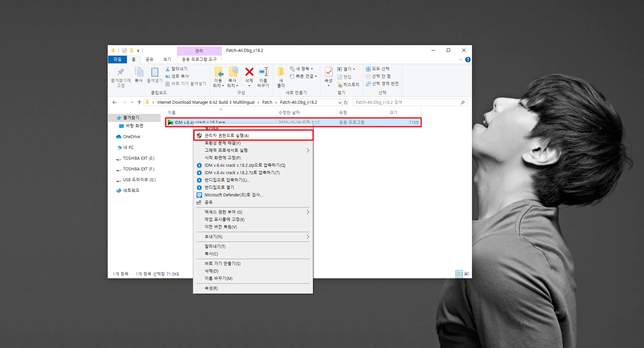Click the Copy icon in ribbon clipboard group
The height and width of the screenshot is (348, 644).
coord(139,72)
